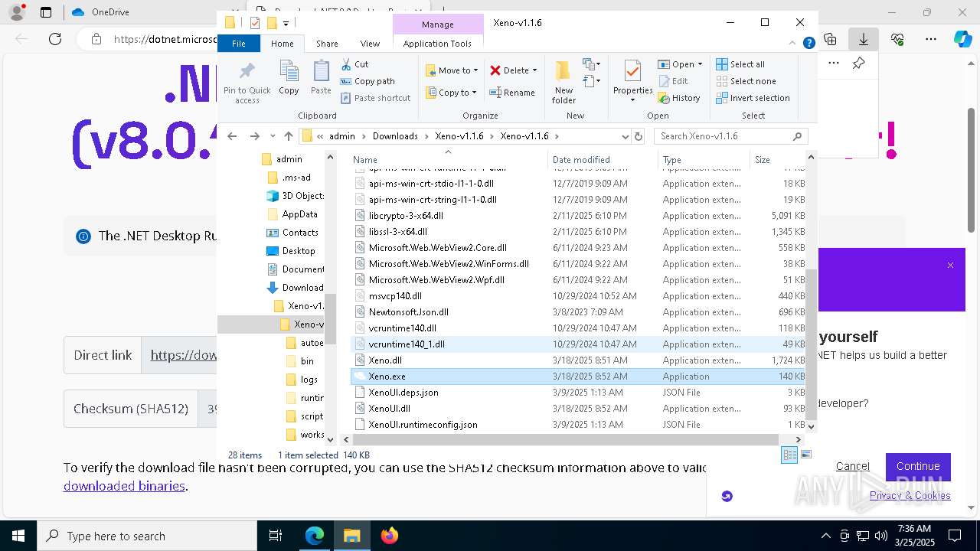
Task: Switch to the Share ribbon tab
Action: coord(327,44)
